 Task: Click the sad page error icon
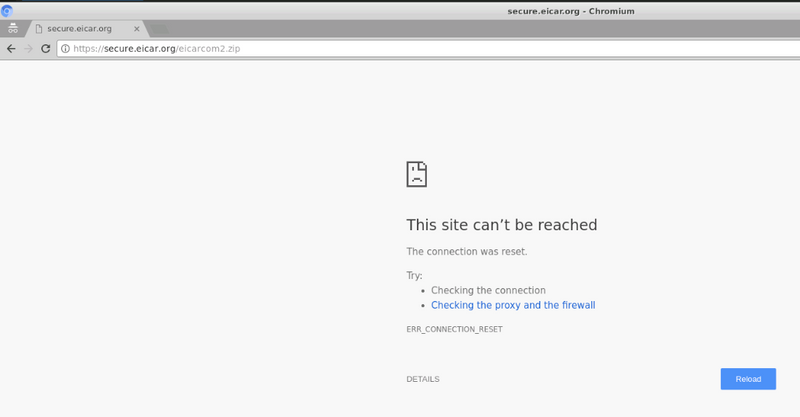416,174
